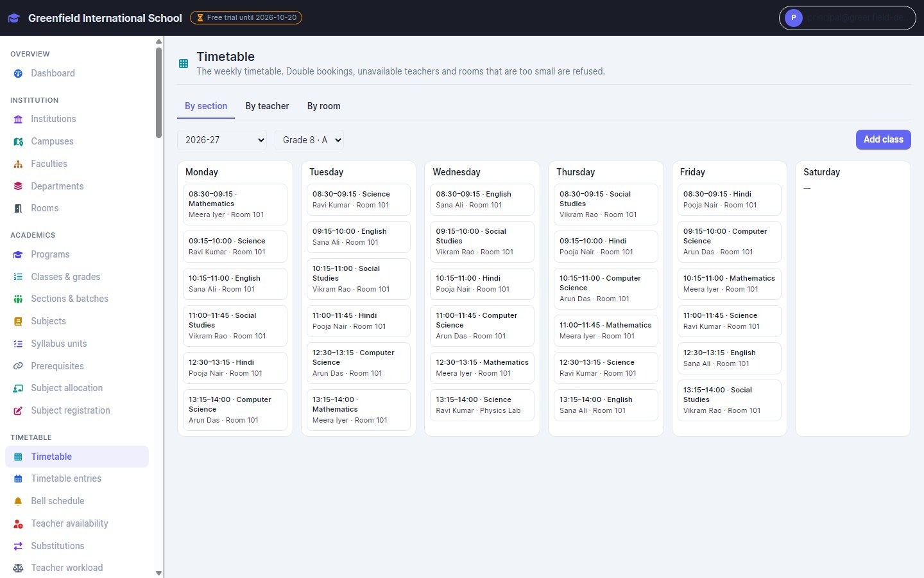Click the Subject allocation icon
Screen dimensions: 924x578
pyautogui.click(x=18, y=389)
